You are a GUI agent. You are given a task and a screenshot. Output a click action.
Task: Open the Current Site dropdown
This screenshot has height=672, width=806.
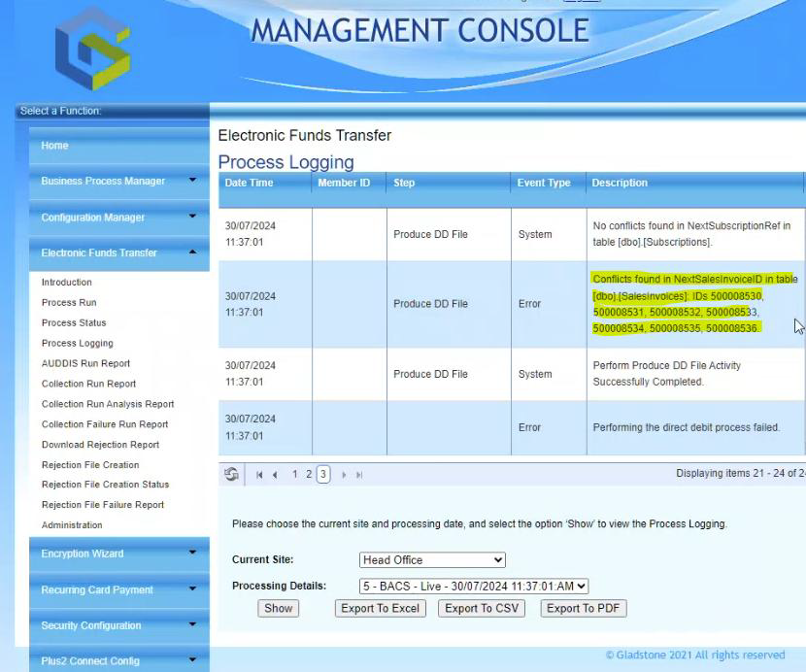click(x=432, y=560)
